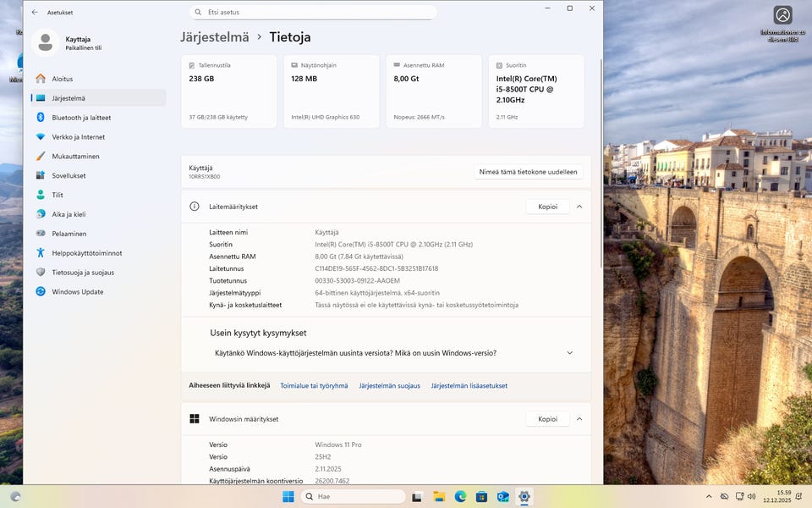The height and width of the screenshot is (508, 812).
Task: Go back using the Asetukset back arrow
Action: tap(35, 12)
